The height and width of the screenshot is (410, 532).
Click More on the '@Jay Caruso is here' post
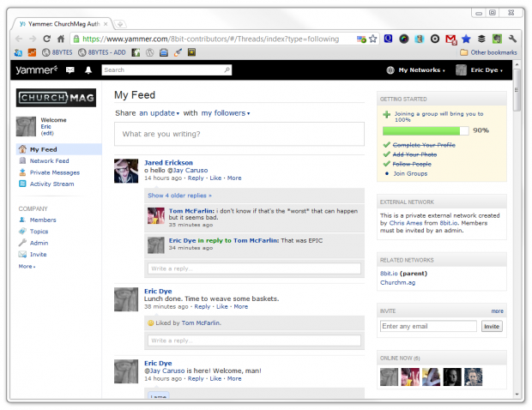point(234,379)
